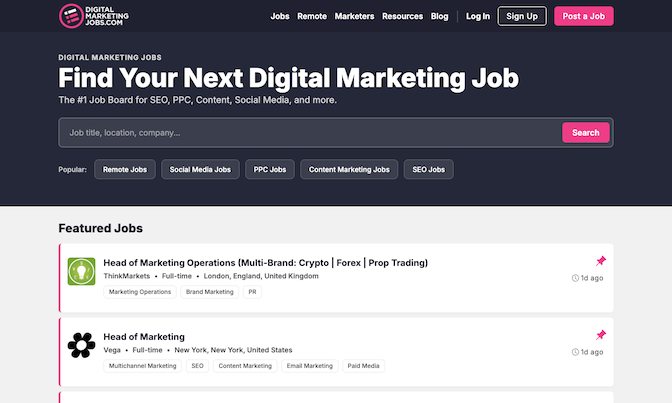
Task: Click the Marketing Operations tag
Action: [140, 292]
